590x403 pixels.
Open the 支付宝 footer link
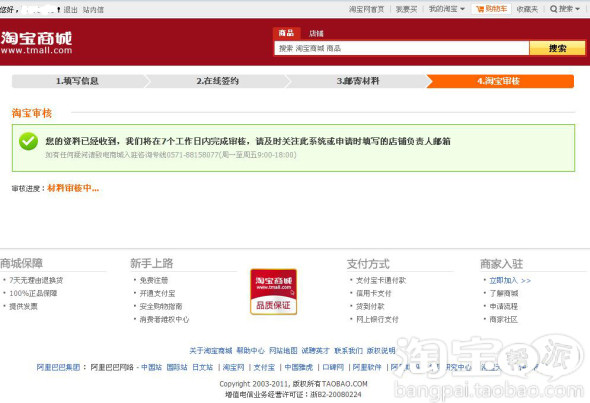coord(264,367)
